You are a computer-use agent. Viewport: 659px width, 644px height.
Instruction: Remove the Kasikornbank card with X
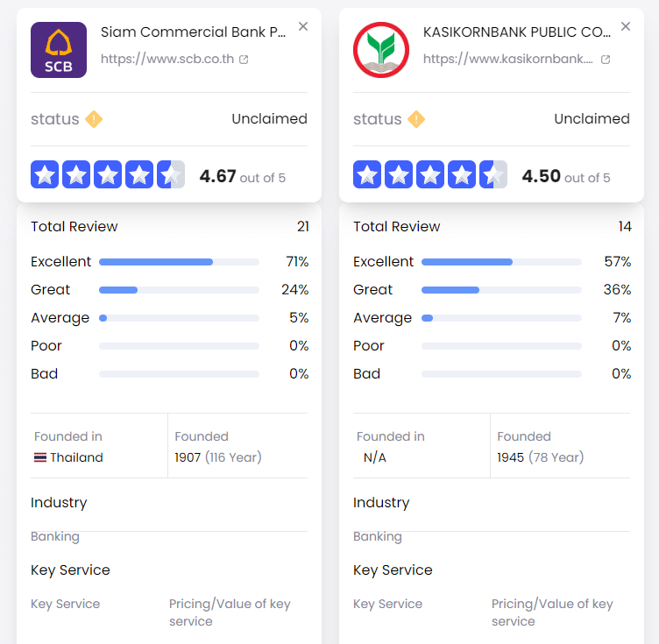tap(626, 26)
